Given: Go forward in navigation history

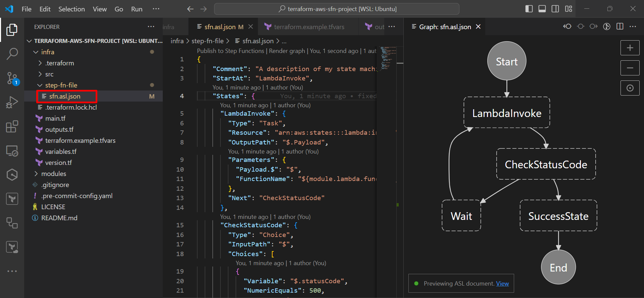Looking at the screenshot, I should [204, 9].
